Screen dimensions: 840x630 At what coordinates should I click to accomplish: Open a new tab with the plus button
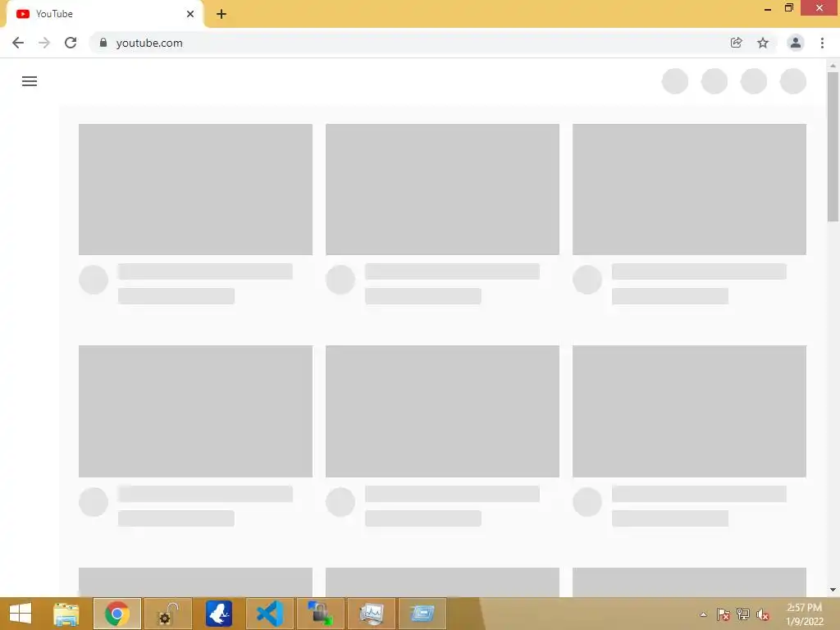[x=221, y=14]
